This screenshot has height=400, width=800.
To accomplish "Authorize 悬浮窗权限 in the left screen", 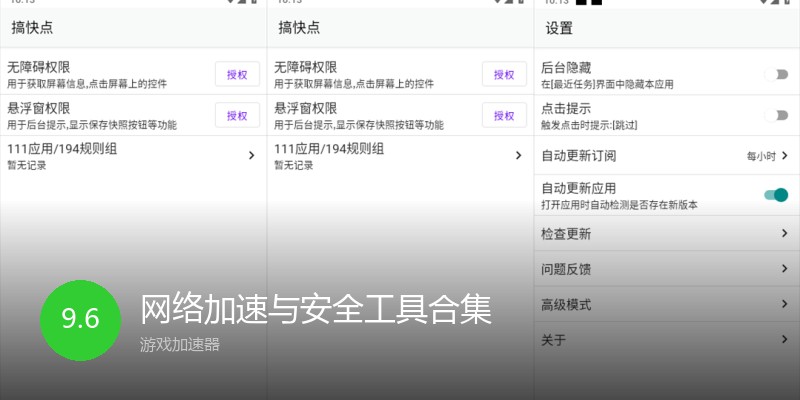I will pos(237,115).
